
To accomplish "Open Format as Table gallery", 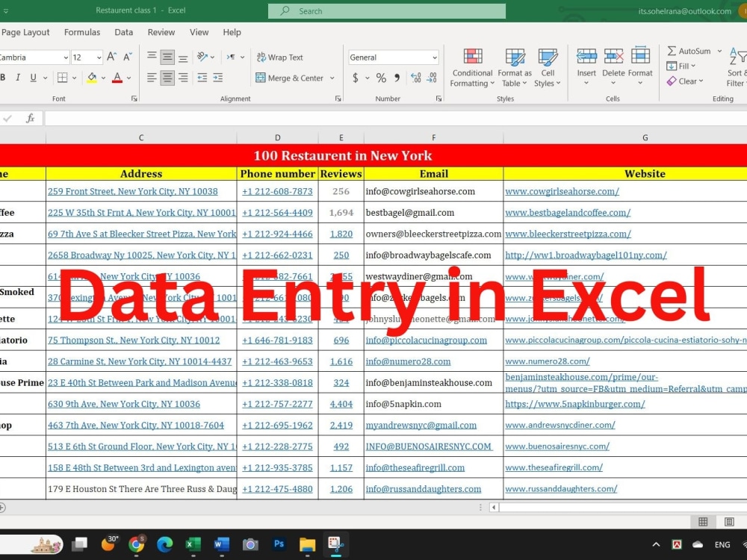I will [x=515, y=68].
